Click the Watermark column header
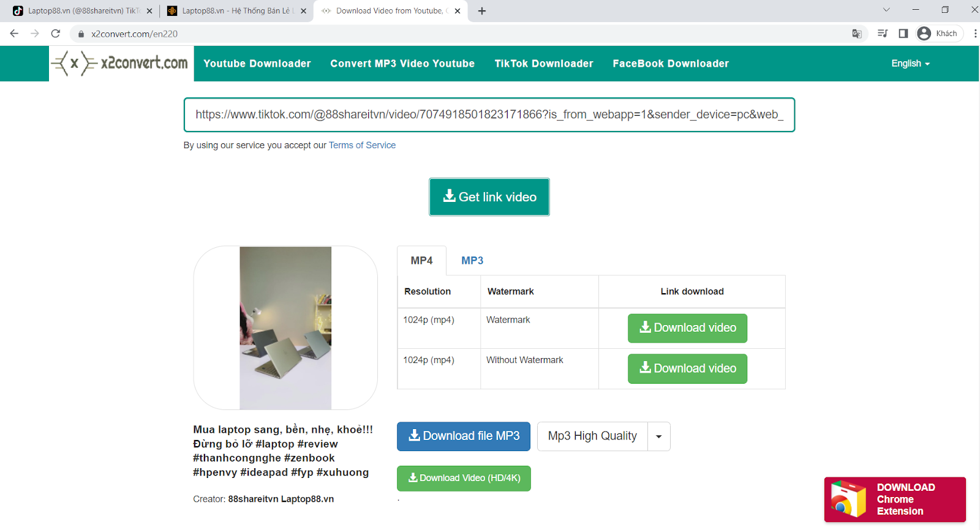This screenshot has width=980, height=530. coord(511,291)
